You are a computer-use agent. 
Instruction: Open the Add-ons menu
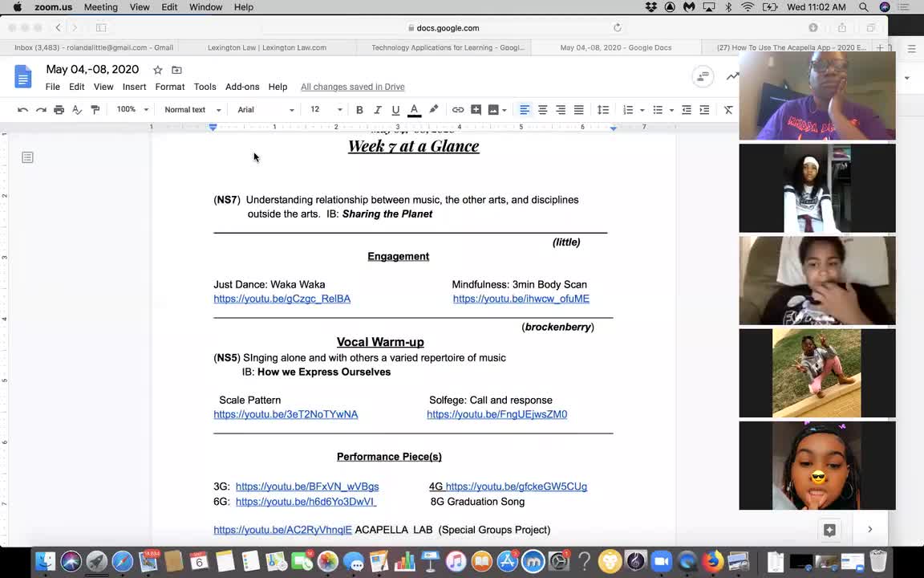tap(241, 87)
